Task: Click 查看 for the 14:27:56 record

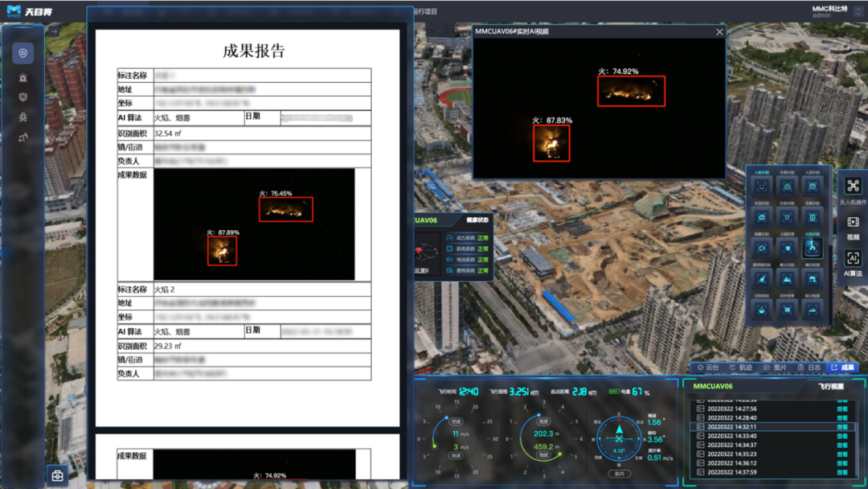Action: (841, 409)
